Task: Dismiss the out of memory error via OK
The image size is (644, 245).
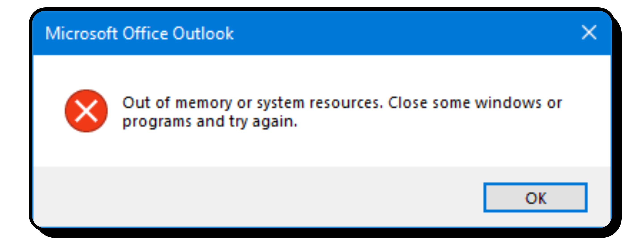Action: [x=535, y=198]
